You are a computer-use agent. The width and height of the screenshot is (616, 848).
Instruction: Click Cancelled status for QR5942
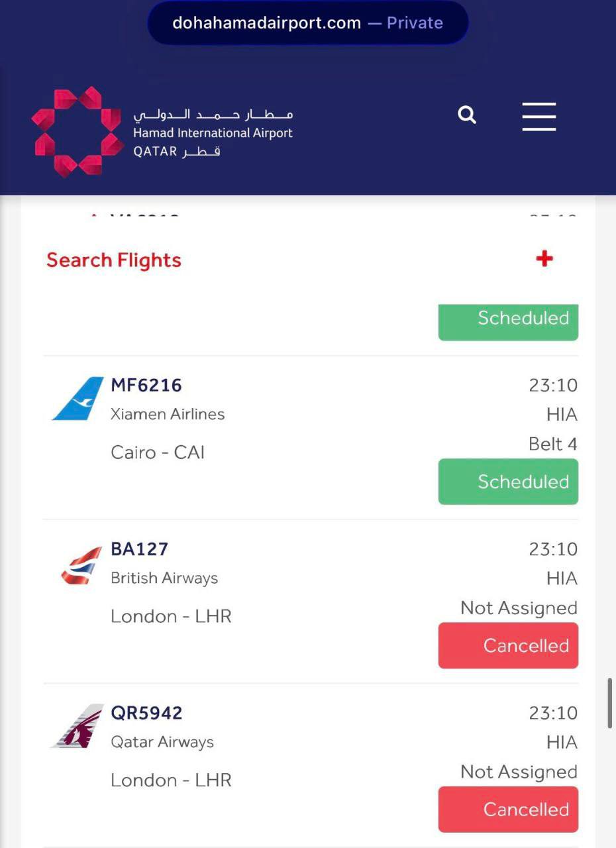508,809
